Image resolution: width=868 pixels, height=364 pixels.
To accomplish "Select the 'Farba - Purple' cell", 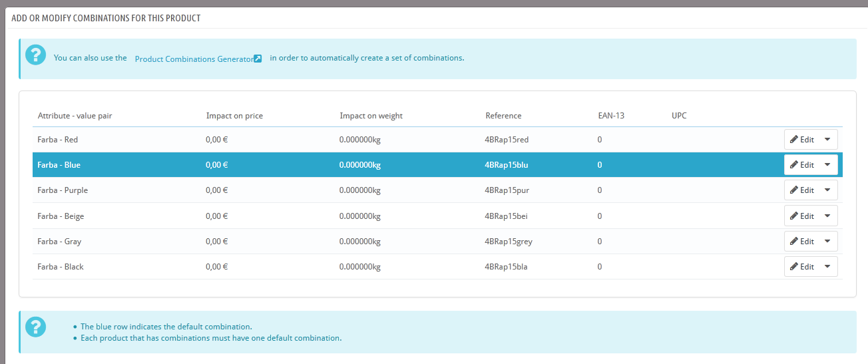I will point(63,190).
